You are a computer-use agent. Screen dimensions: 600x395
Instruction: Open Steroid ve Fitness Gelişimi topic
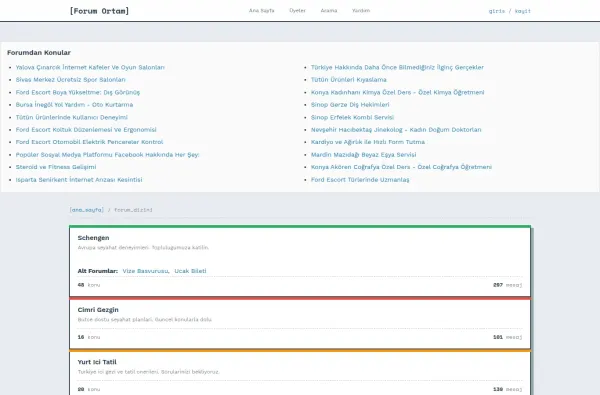click(56, 167)
